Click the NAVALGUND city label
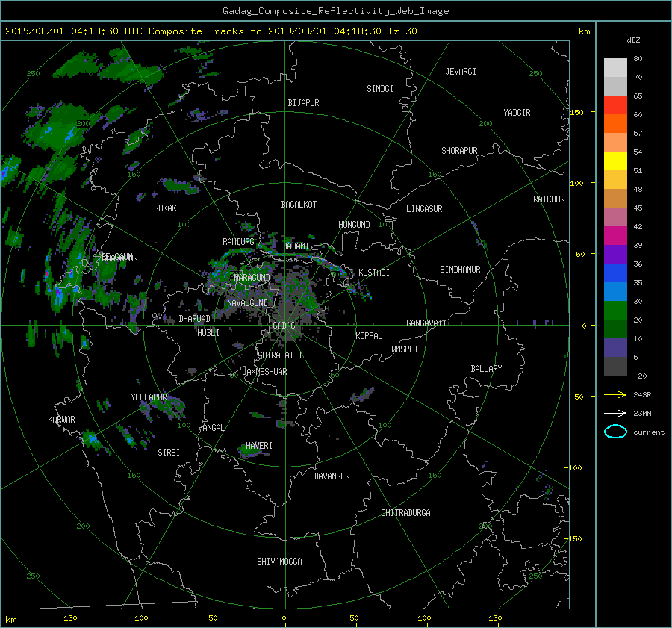The height and width of the screenshot is (628, 672). pyautogui.click(x=247, y=303)
